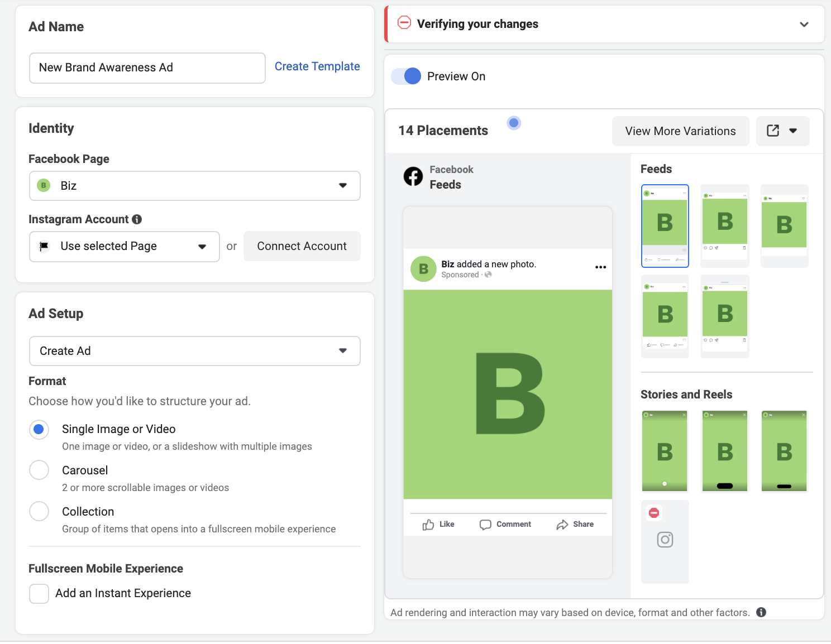Image resolution: width=831 pixels, height=644 pixels.
Task: Expand the Verifying your changes panel
Action: (x=804, y=25)
